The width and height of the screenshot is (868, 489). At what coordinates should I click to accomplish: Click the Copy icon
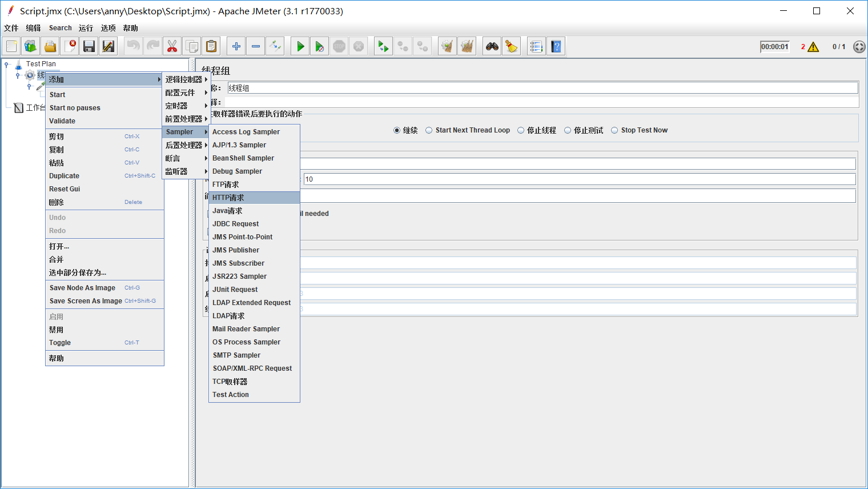[x=192, y=46]
